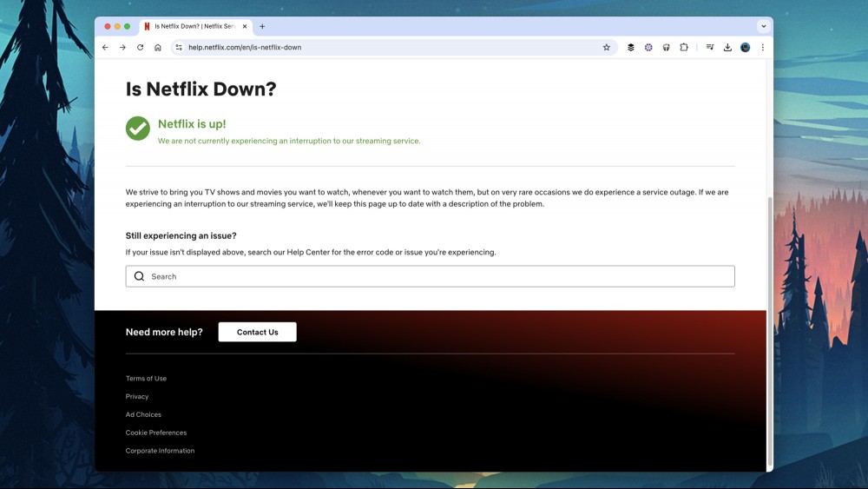Viewport: 868px width, 489px height.
Task: Open site information icon in address bar
Action: click(179, 48)
